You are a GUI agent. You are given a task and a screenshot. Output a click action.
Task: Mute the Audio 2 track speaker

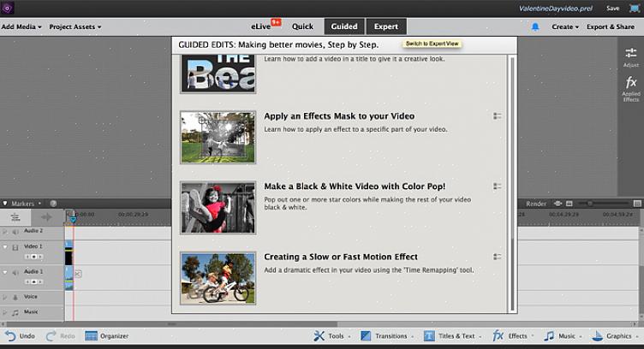click(15, 232)
